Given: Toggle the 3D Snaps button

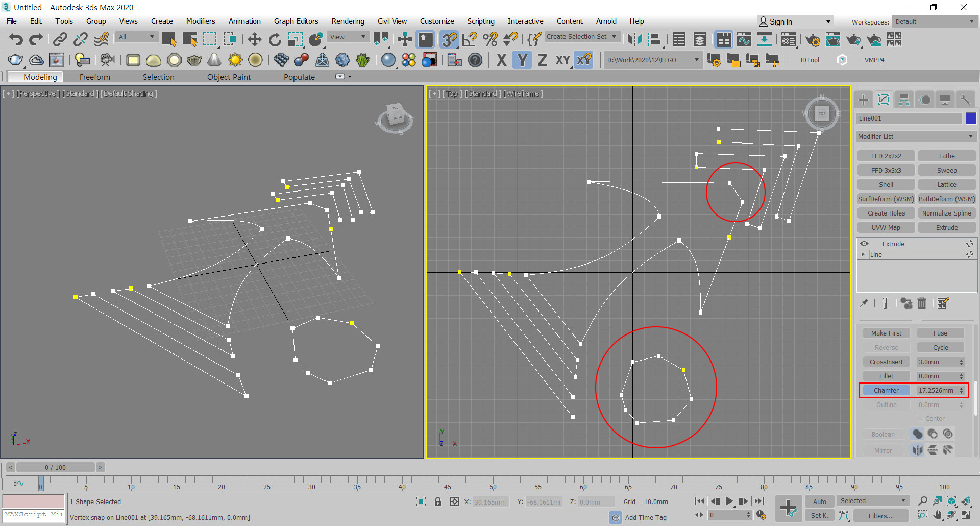Looking at the screenshot, I should click(449, 39).
